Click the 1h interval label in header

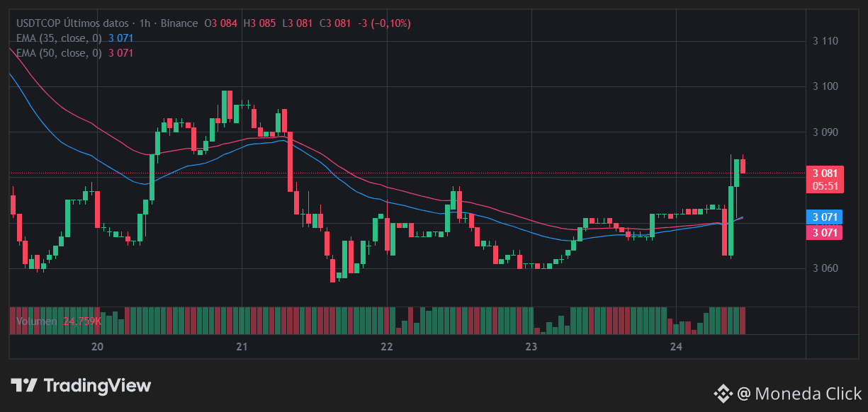coord(145,23)
